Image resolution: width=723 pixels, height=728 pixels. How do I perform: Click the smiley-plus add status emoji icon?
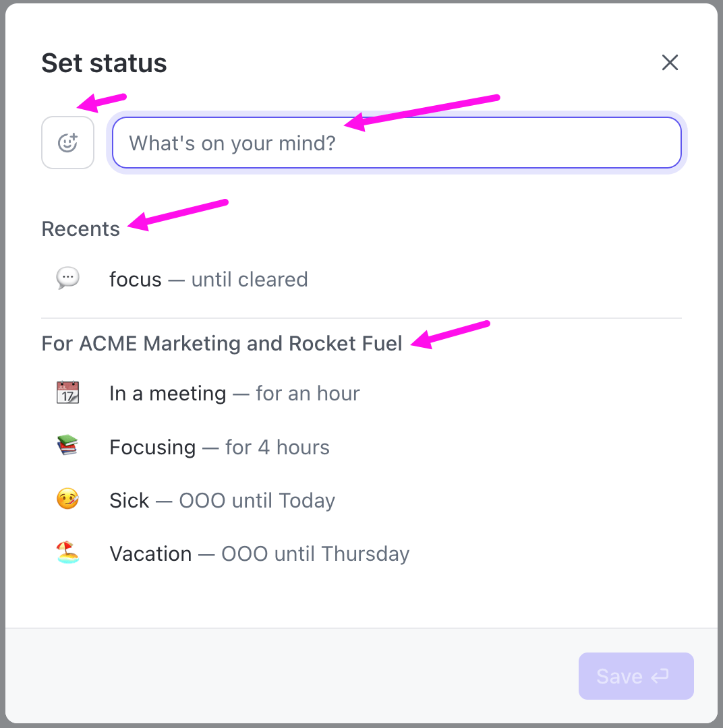click(x=67, y=142)
